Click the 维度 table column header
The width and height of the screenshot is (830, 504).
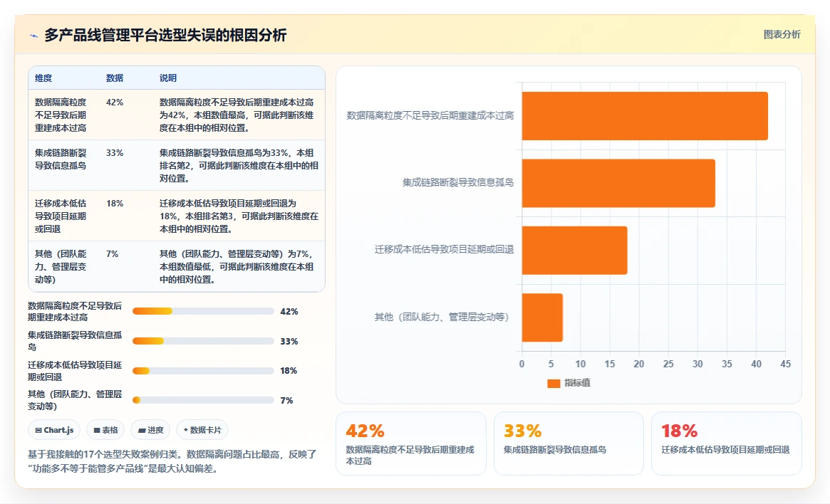coord(43,78)
